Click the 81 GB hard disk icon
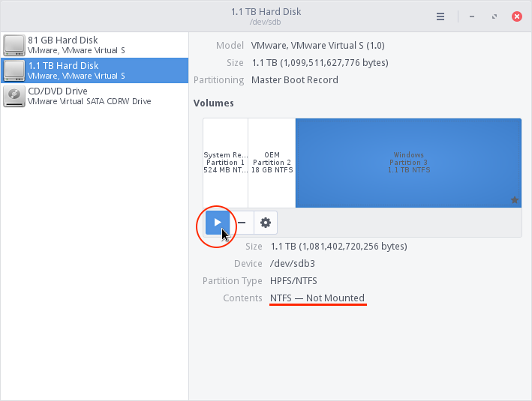The image size is (532, 401). [x=14, y=46]
